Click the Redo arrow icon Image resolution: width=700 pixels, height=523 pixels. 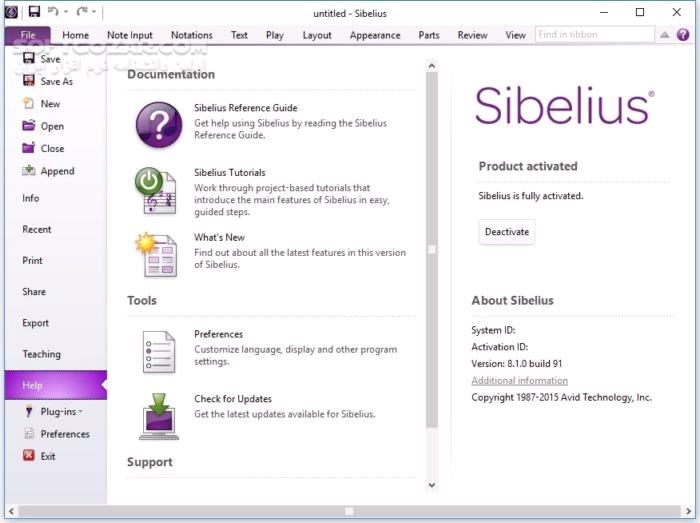tap(82, 11)
